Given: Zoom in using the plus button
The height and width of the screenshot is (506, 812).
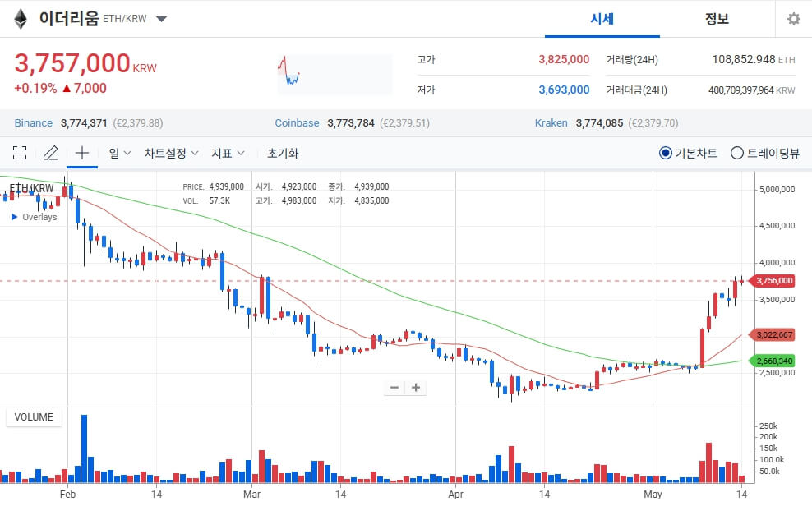Looking at the screenshot, I should tap(417, 387).
